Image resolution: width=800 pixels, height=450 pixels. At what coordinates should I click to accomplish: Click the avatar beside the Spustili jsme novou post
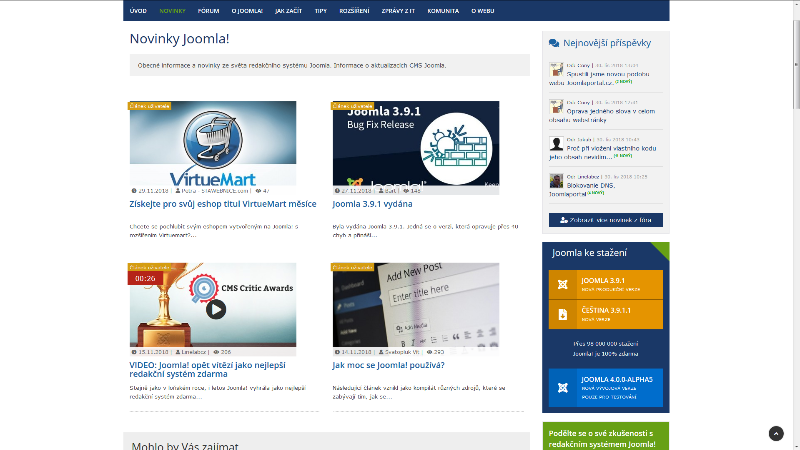point(556,69)
